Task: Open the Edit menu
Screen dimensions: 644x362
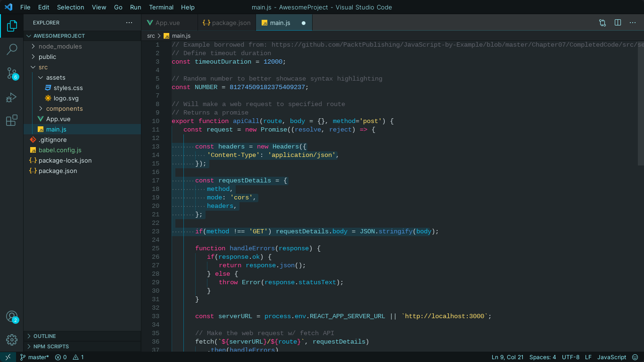Action: click(43, 7)
